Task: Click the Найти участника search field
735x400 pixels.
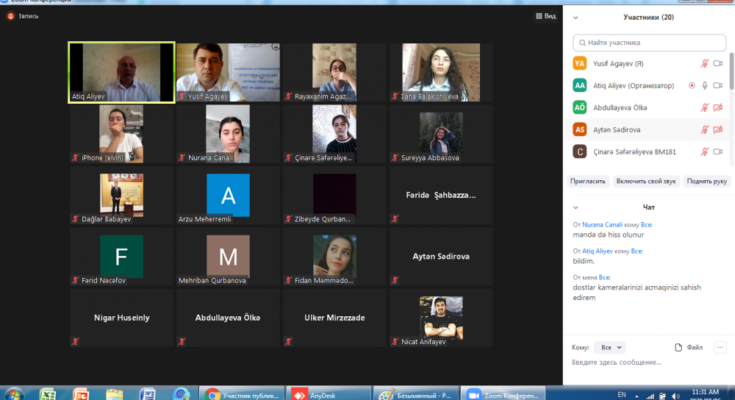Action: [x=650, y=42]
